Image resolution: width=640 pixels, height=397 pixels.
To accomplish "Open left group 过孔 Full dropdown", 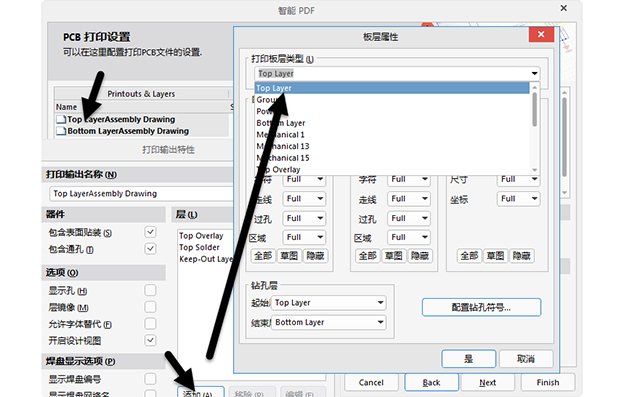I will point(304,218).
